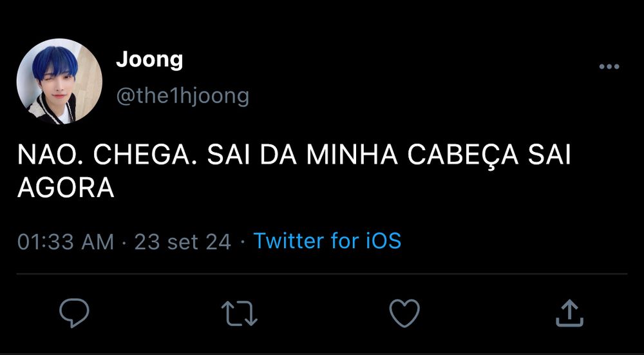Image resolution: width=644 pixels, height=355 pixels.
Task: Like the tweet with the heart icon
Action: (404, 313)
